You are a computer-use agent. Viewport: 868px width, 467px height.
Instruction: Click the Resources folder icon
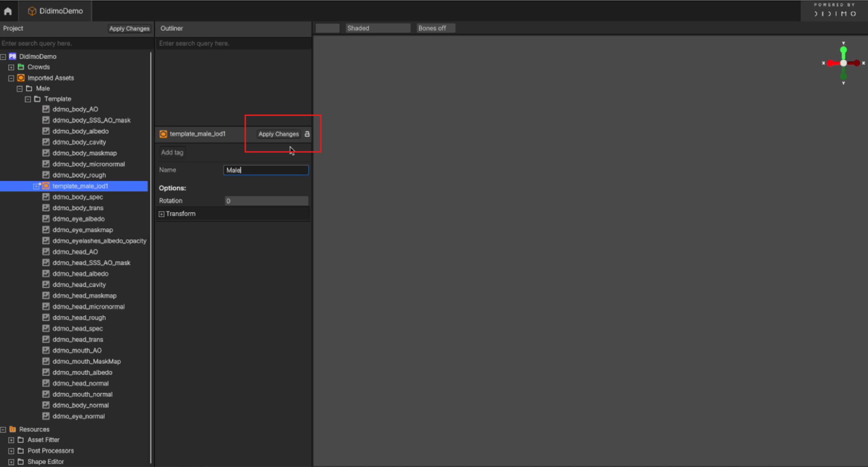tap(12, 429)
